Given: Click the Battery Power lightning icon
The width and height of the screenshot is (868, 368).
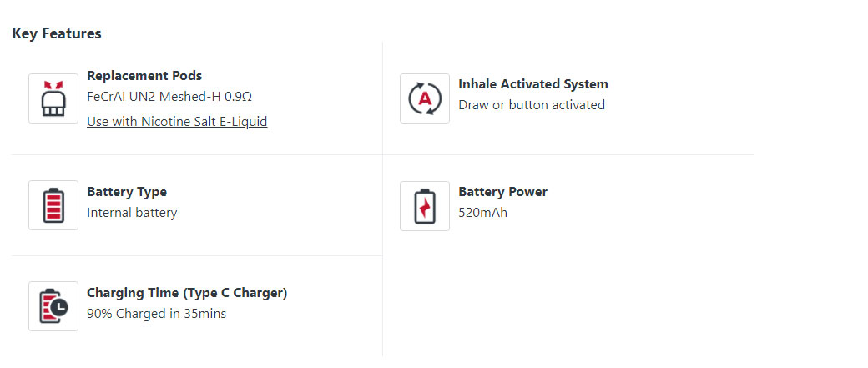Looking at the screenshot, I should click(425, 205).
